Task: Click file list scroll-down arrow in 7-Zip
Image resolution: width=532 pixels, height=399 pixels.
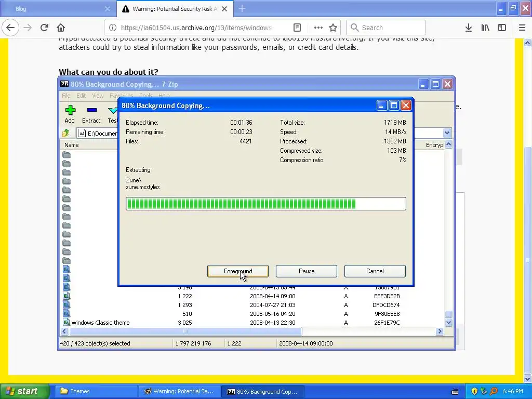Action: point(448,323)
